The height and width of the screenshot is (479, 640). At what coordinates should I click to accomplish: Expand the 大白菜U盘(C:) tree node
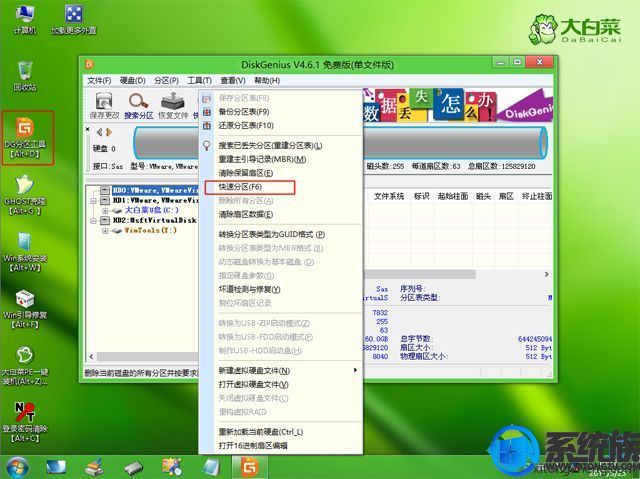(105, 211)
